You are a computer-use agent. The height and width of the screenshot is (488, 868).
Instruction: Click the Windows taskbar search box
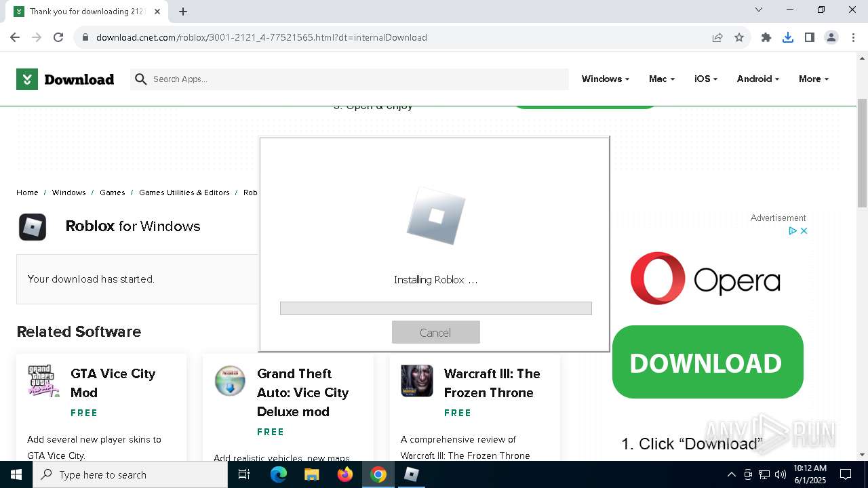pos(130,474)
